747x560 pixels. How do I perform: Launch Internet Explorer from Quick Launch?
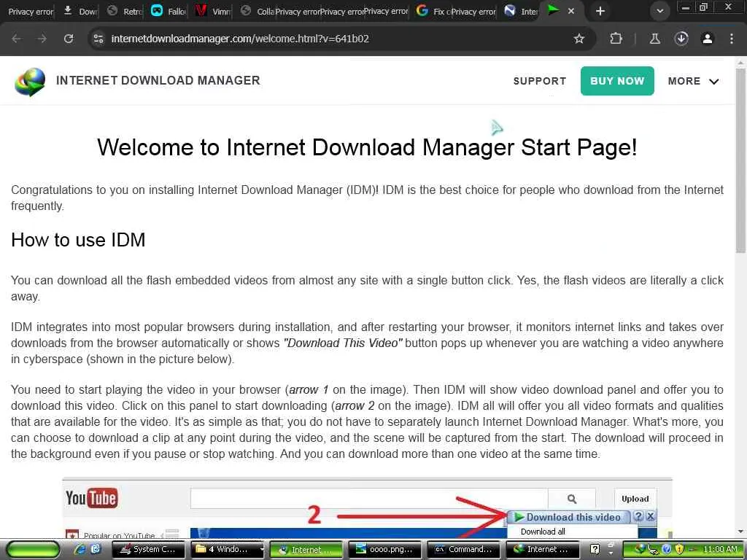(80, 549)
